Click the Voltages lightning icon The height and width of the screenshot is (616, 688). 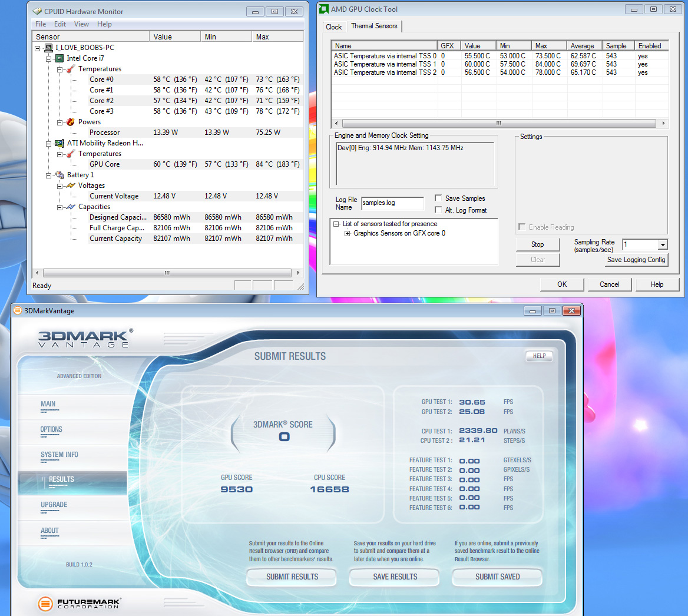point(71,186)
